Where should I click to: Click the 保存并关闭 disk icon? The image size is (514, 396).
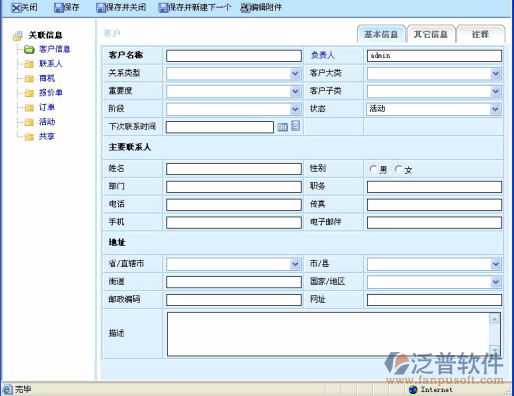pyautogui.click(x=101, y=8)
